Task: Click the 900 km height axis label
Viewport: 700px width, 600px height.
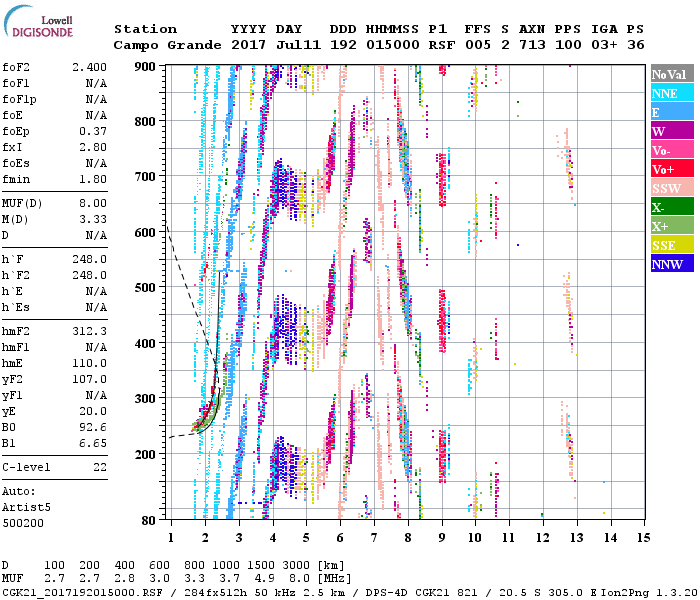Action: click(x=145, y=67)
